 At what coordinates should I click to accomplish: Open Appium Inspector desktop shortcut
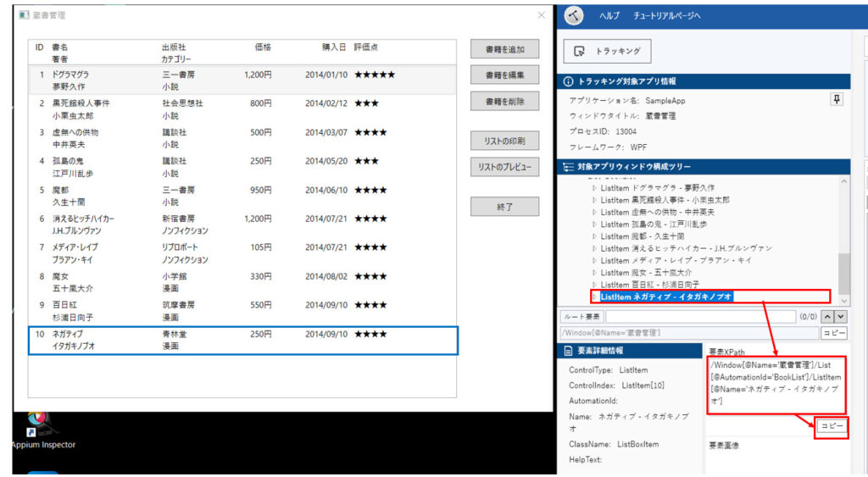[x=42, y=428]
